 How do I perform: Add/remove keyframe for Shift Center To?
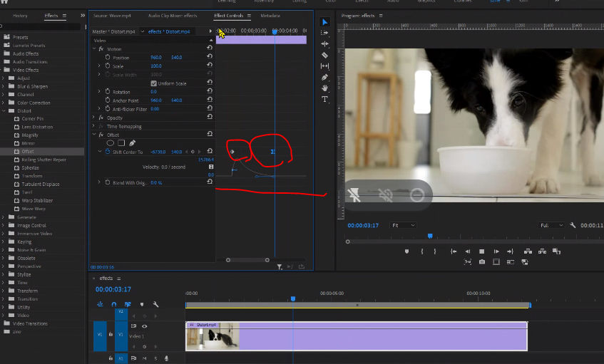click(193, 152)
